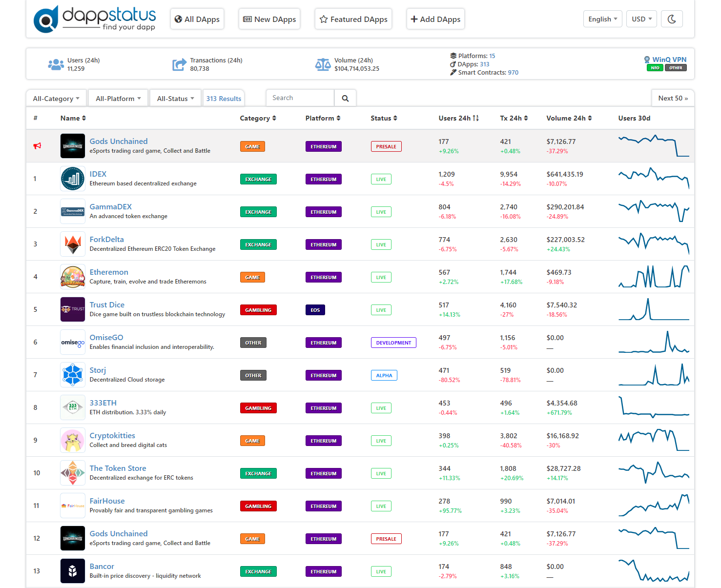This screenshot has height=588, width=721.
Task: Open the All-Platform dropdown
Action: [118, 98]
